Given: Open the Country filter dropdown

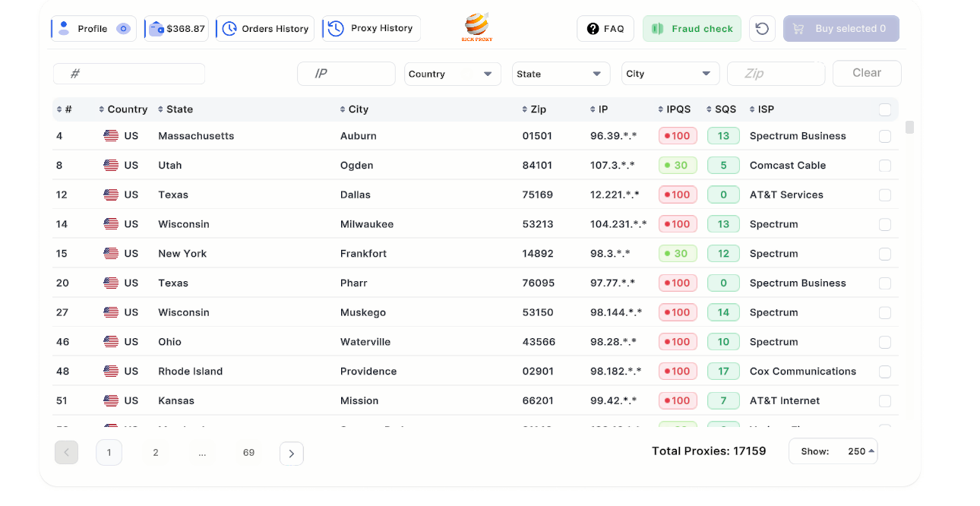Looking at the screenshot, I should (x=452, y=74).
